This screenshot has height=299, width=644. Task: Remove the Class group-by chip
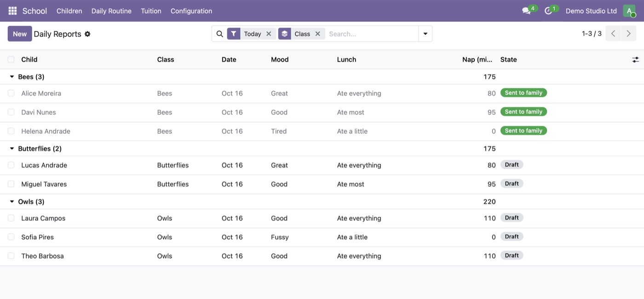point(317,34)
